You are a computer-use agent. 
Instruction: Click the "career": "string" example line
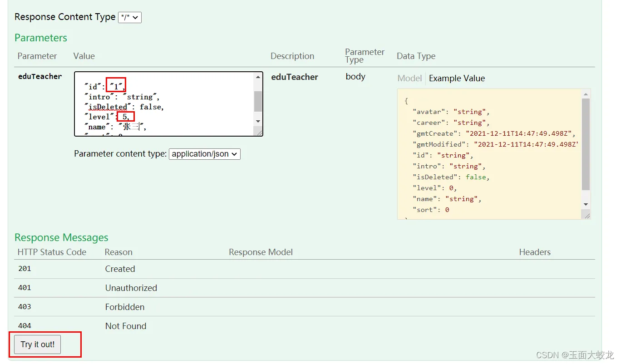pos(451,123)
